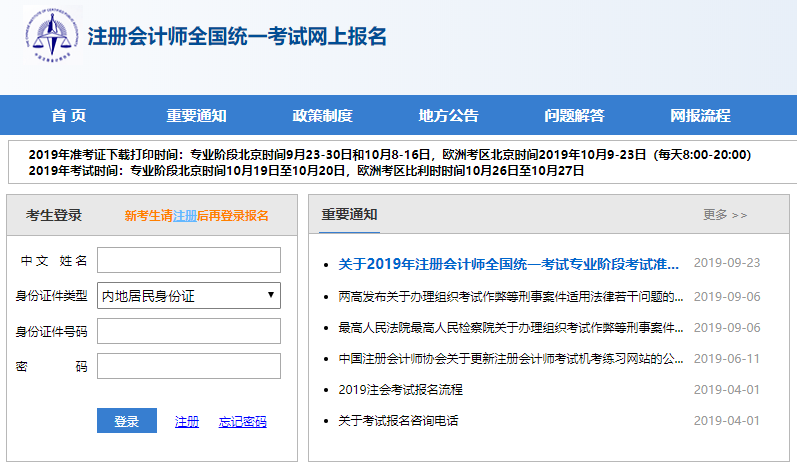Show more notices via 更多 >>
797x467 pixels.
click(725, 215)
